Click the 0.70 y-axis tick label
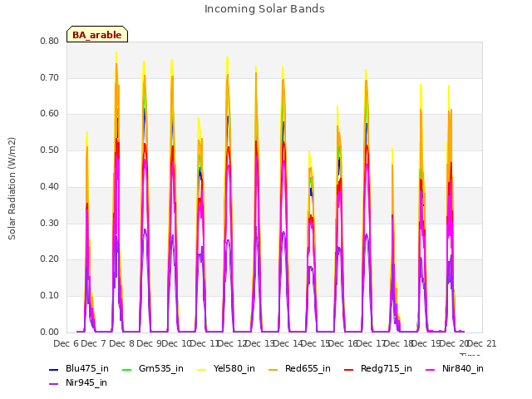The image size is (532, 399). pyautogui.click(x=50, y=77)
